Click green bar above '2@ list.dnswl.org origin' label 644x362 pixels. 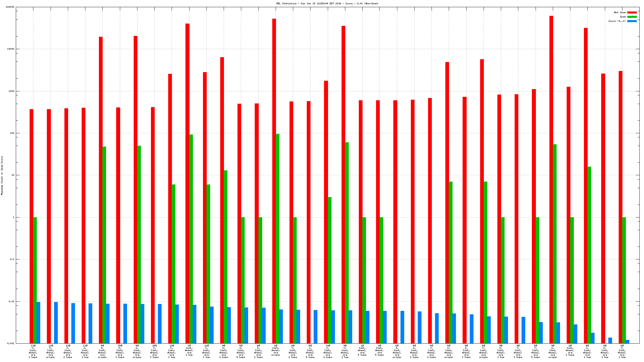(x=277, y=238)
